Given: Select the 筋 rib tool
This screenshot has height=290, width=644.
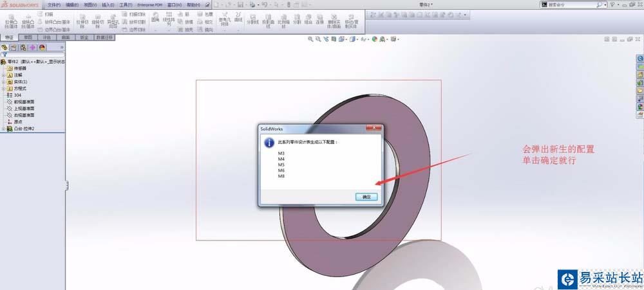Looking at the screenshot, I should tap(184, 14).
